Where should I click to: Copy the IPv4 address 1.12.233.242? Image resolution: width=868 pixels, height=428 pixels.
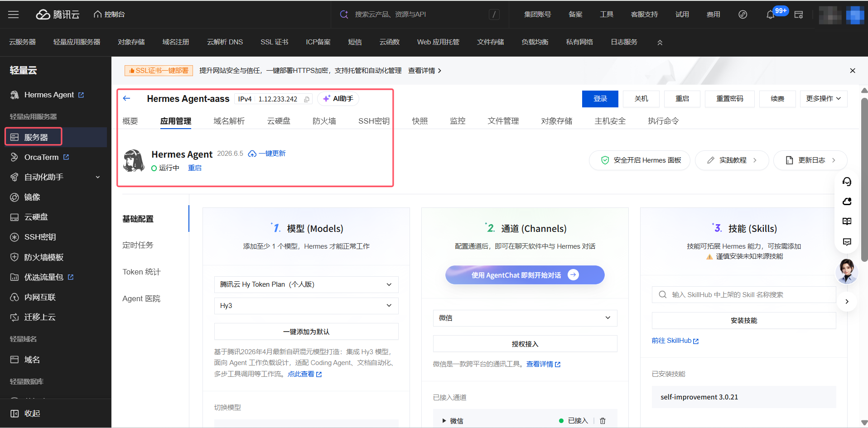tap(307, 99)
